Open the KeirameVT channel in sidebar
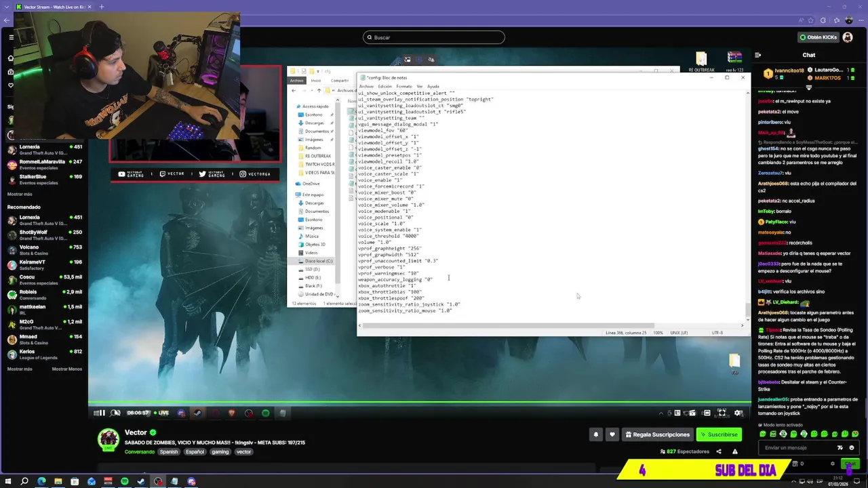This screenshot has width=868, height=488. pyautogui.click(x=44, y=264)
